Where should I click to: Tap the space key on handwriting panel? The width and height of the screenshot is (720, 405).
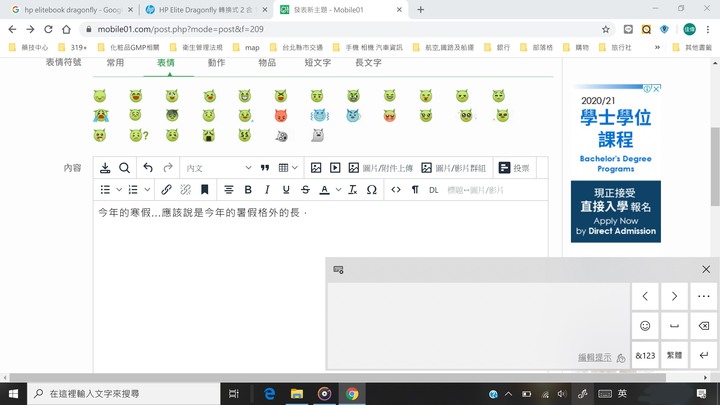point(674,326)
